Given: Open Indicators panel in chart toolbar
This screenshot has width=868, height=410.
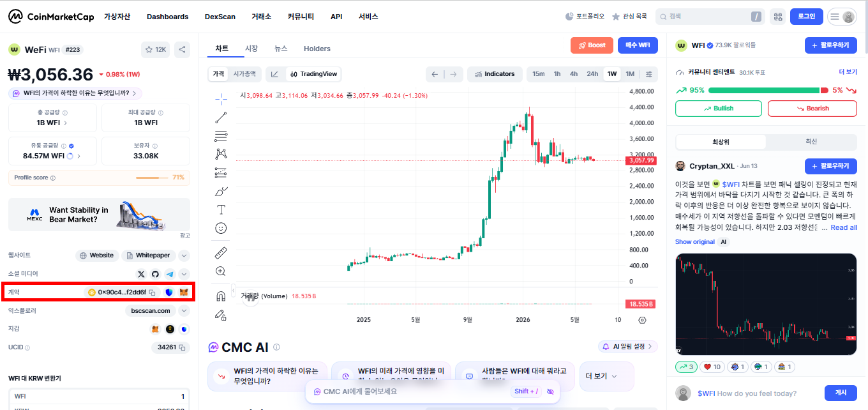Looking at the screenshot, I should (x=495, y=74).
